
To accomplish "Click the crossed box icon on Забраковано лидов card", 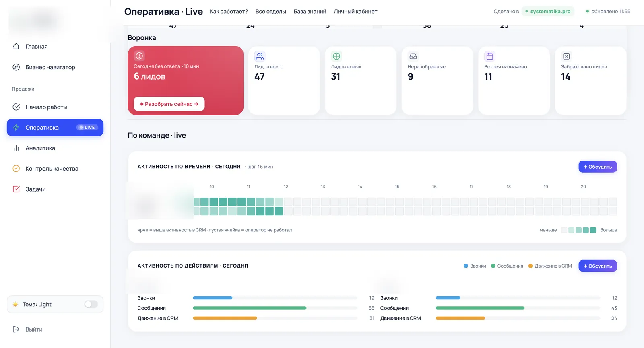I will point(566,56).
